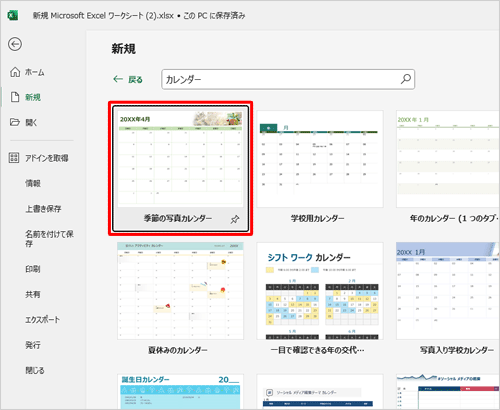
Task: Select the シフト ワーク カレンダー thumbnail
Action: [320, 291]
